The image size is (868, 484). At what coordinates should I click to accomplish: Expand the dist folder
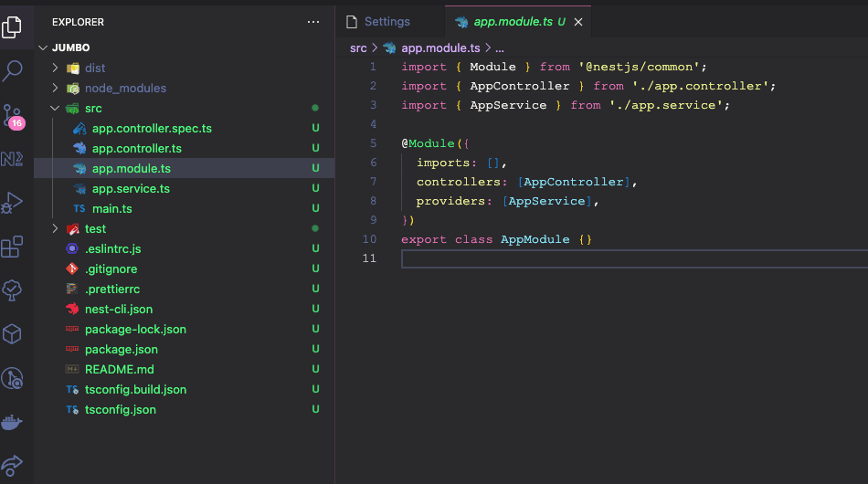coord(96,68)
